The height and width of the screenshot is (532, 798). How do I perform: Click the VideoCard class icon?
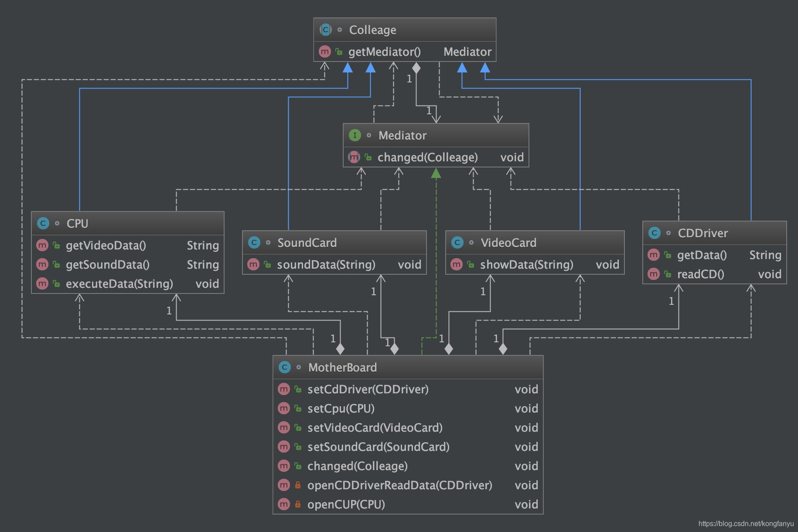tap(457, 242)
